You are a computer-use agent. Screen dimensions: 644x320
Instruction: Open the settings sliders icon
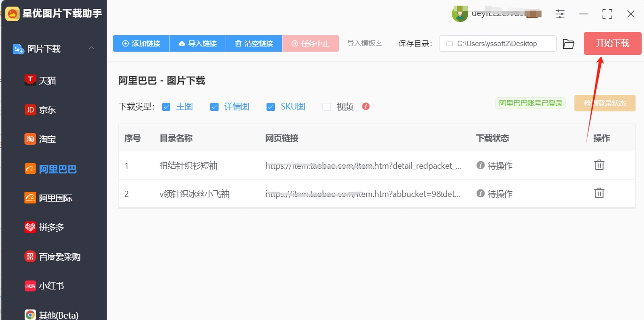coord(560,14)
